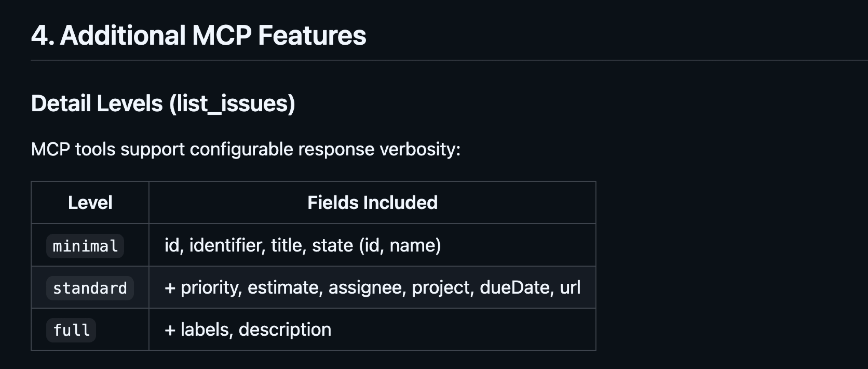Click "list_issues" in the subheading
Screen dimensions: 868x369
(232, 103)
